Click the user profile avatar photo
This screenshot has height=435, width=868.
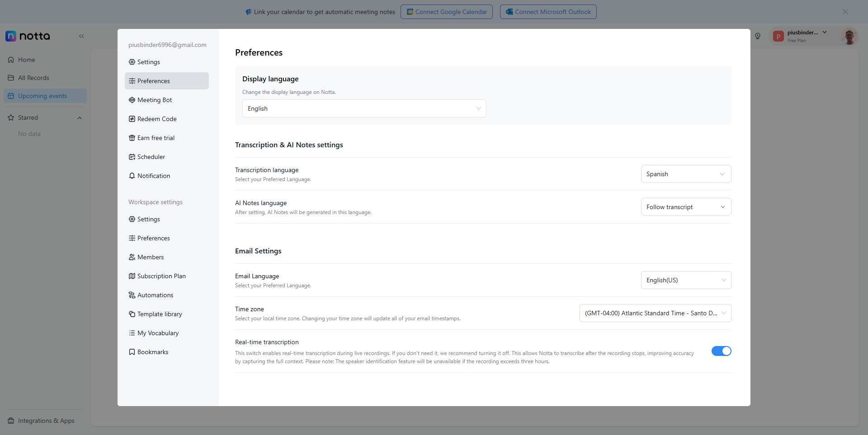849,36
